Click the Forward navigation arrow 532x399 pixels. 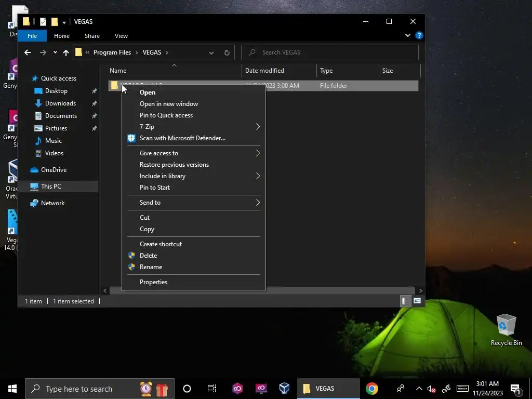(43, 52)
